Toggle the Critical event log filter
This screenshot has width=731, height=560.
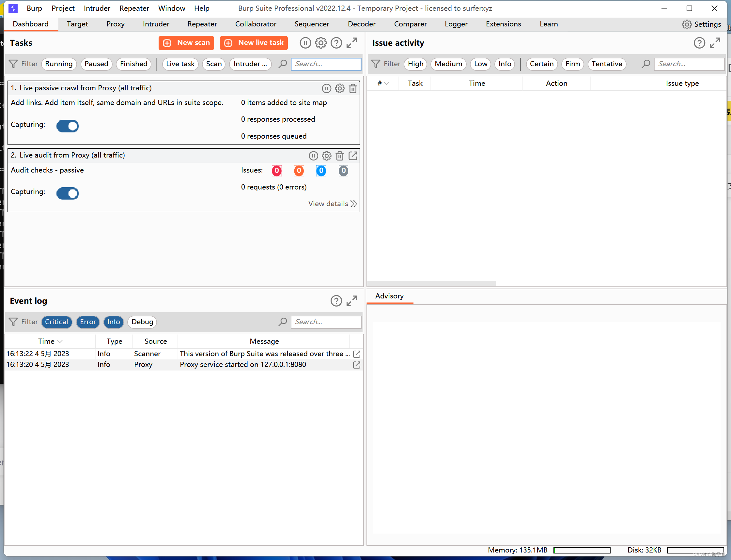point(56,322)
